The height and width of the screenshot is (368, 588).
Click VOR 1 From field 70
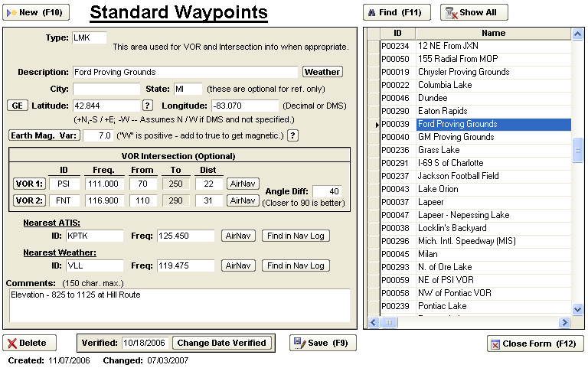point(142,184)
